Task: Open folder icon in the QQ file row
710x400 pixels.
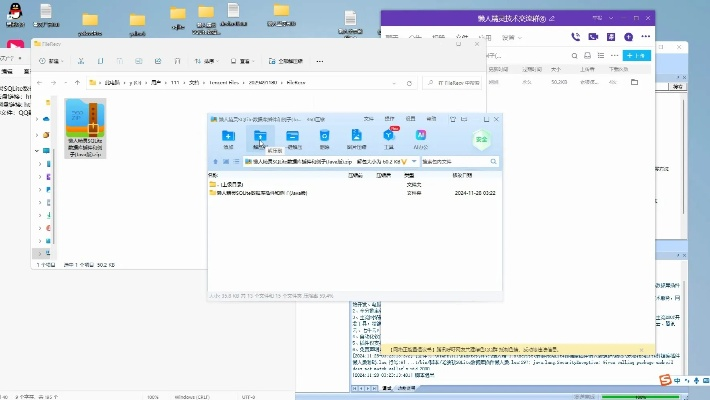Action: tap(634, 82)
